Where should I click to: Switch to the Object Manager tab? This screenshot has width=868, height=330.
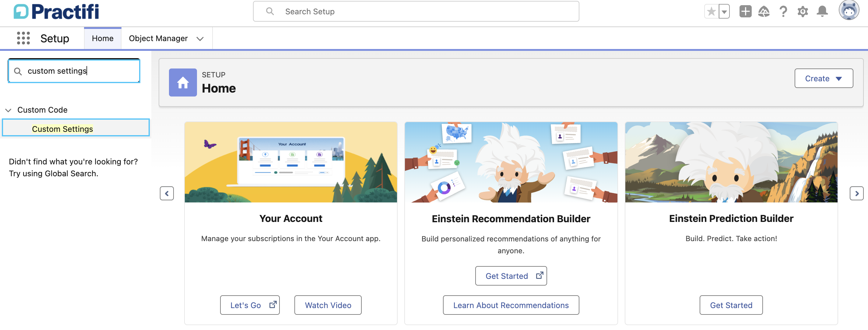158,38
